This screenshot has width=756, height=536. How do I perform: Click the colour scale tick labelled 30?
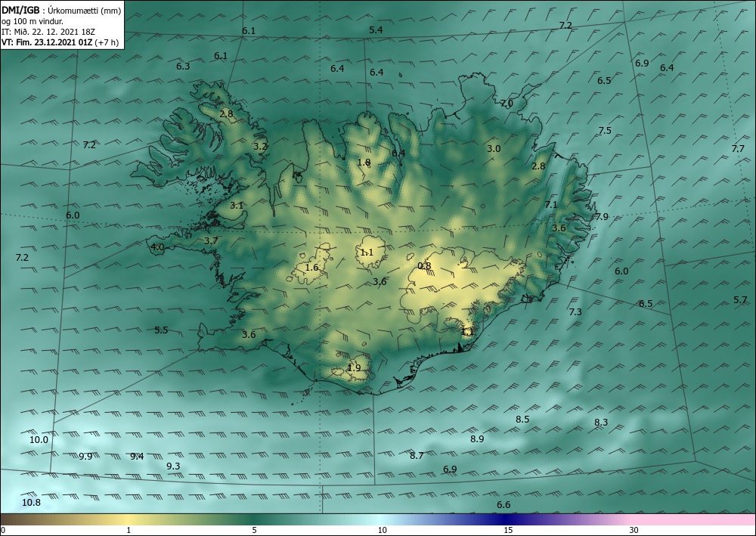point(634,530)
